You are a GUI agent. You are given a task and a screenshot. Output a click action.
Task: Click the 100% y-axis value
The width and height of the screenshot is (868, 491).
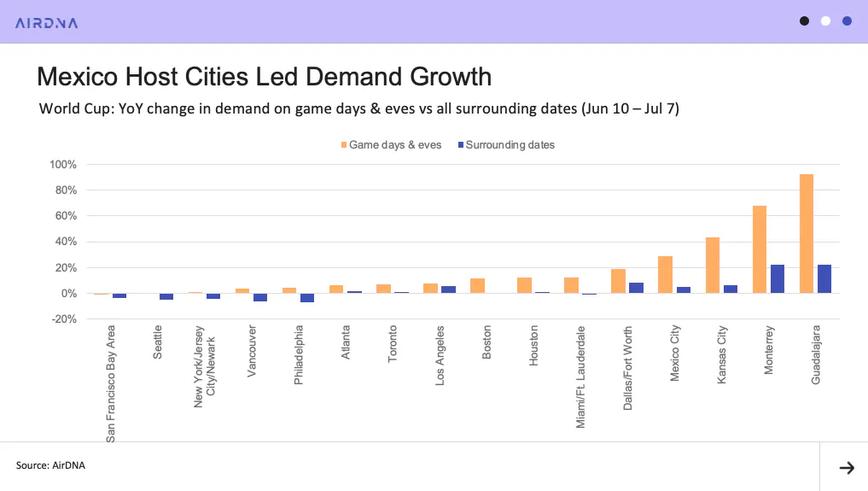click(x=63, y=165)
